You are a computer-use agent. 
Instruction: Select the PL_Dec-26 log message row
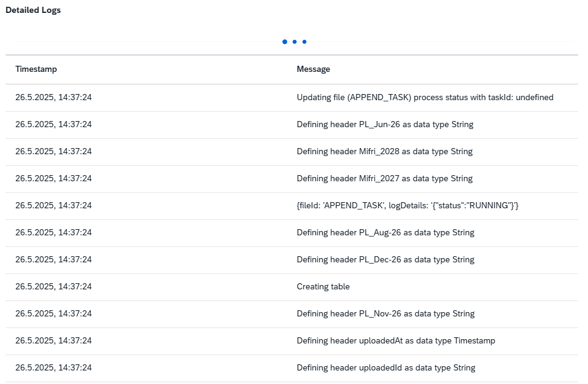pos(385,260)
